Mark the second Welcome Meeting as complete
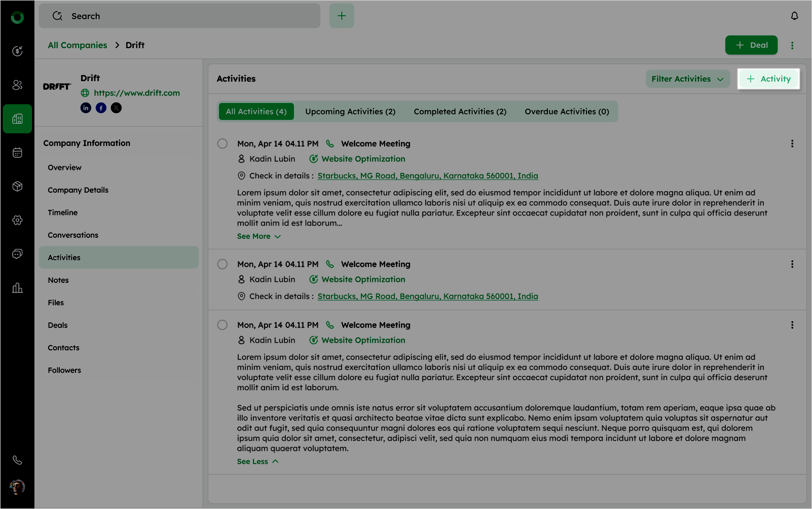812x509 pixels. pos(223,264)
